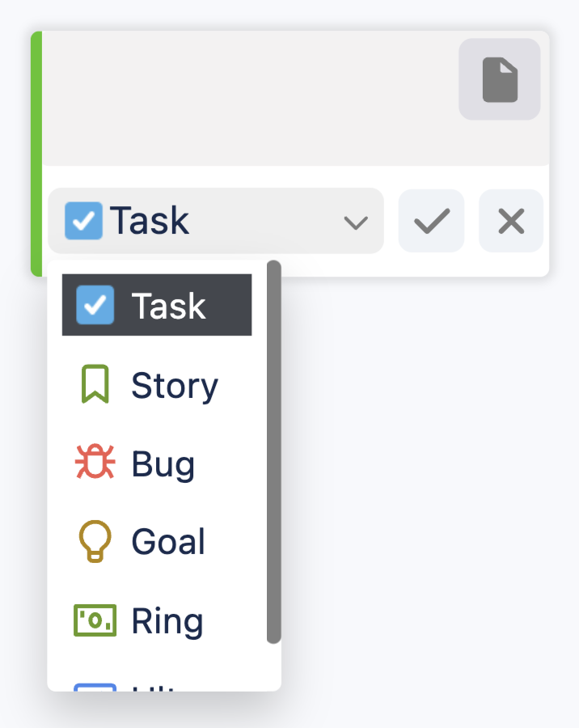Viewport: 579px width, 728px height.
Task: Cancel with the X button
Action: tap(511, 221)
